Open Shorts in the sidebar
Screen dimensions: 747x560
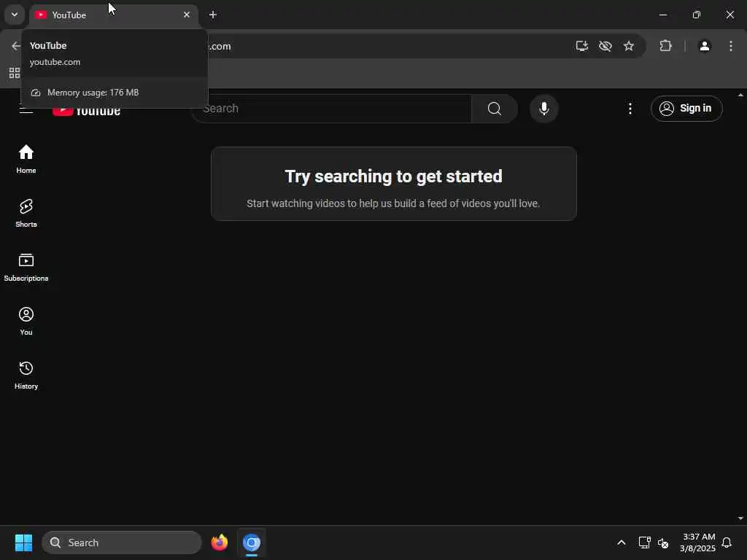coord(26,214)
